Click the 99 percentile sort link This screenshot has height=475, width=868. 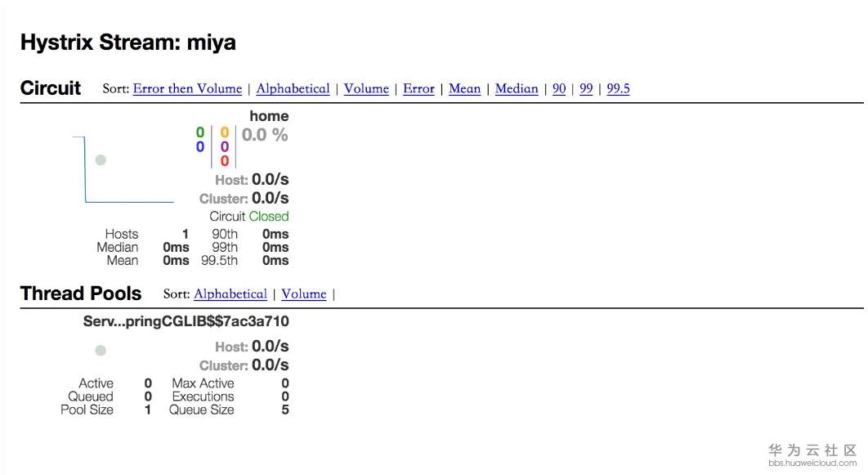586,88
